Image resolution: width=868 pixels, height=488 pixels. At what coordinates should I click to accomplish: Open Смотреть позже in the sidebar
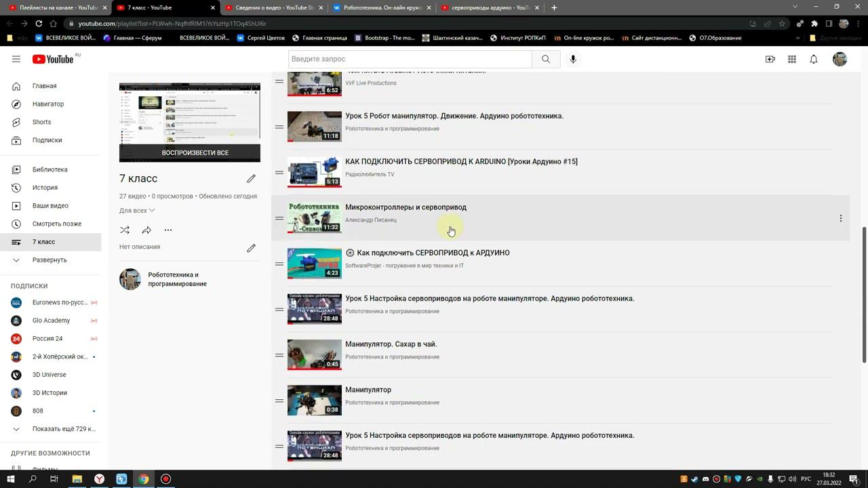pyautogui.click(x=50, y=224)
